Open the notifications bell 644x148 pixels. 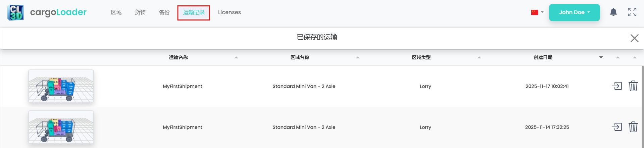click(x=613, y=12)
